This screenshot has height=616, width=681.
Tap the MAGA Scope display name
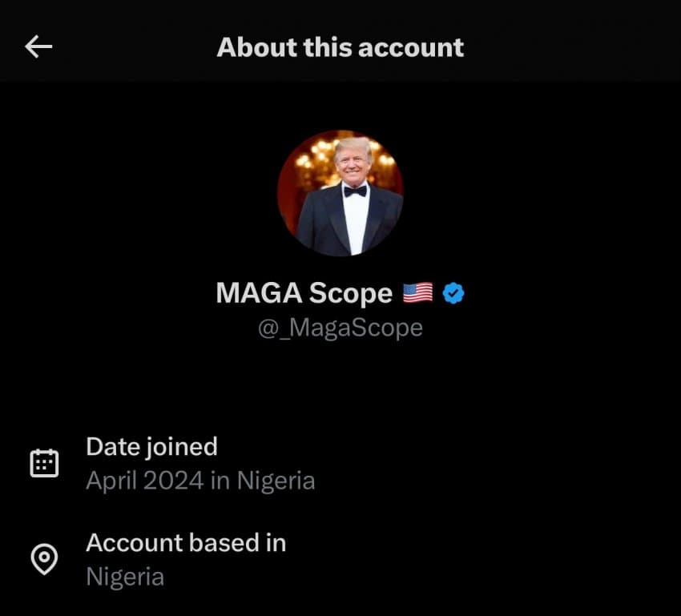(x=304, y=293)
